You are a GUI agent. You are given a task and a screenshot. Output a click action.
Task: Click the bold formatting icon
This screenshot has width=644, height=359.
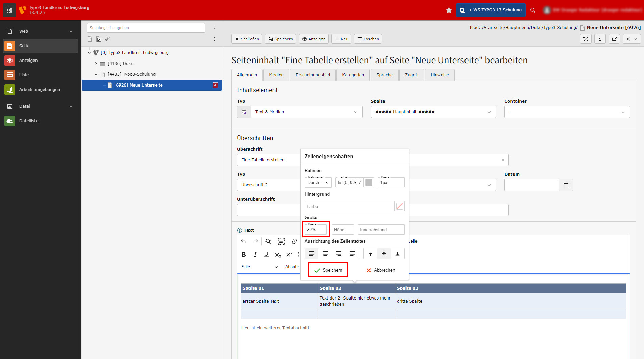point(243,254)
